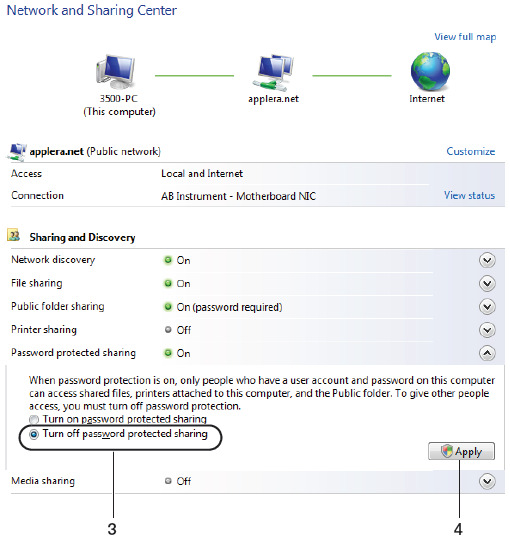Click the 'applera.net' label under network map

(274, 99)
